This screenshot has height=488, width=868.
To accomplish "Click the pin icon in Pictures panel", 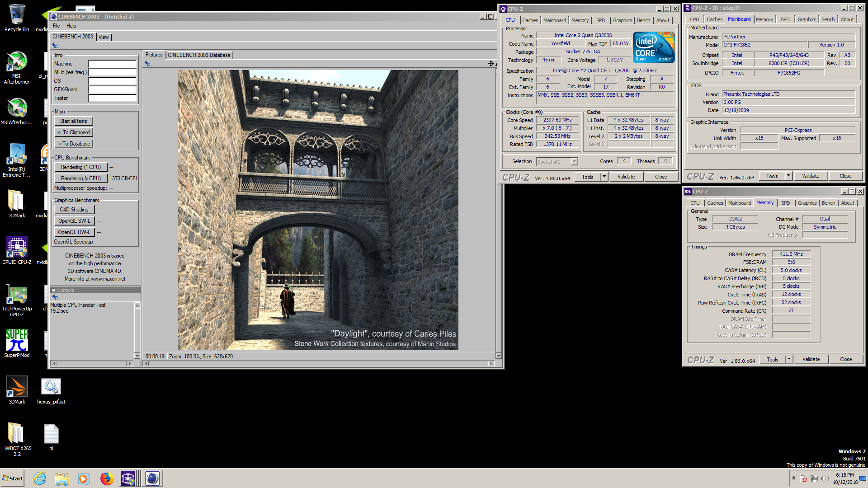I will coord(147,64).
